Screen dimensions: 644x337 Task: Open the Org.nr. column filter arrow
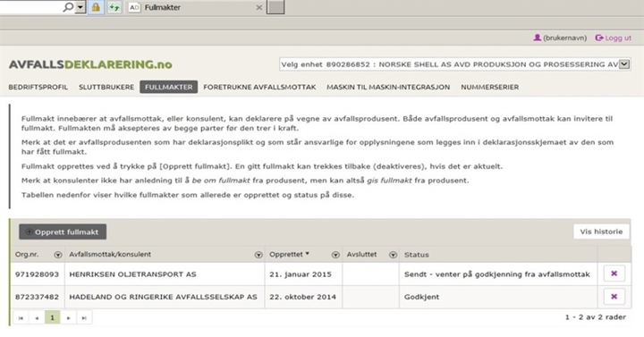click(58, 255)
